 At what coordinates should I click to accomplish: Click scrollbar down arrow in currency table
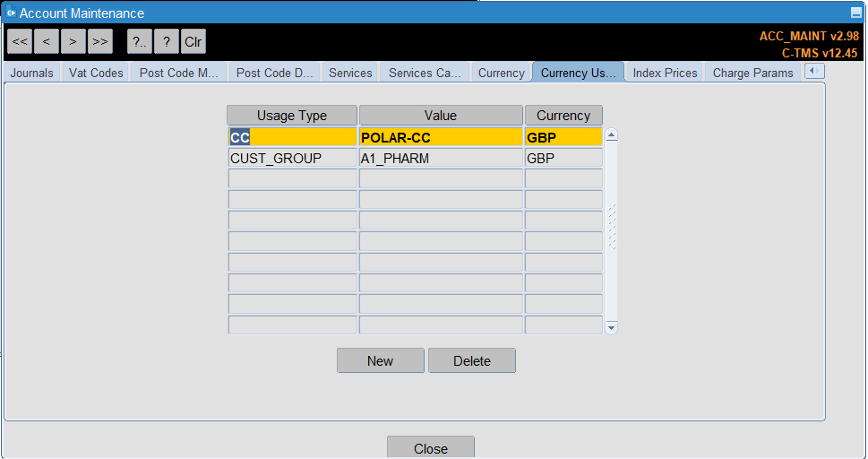(x=611, y=327)
